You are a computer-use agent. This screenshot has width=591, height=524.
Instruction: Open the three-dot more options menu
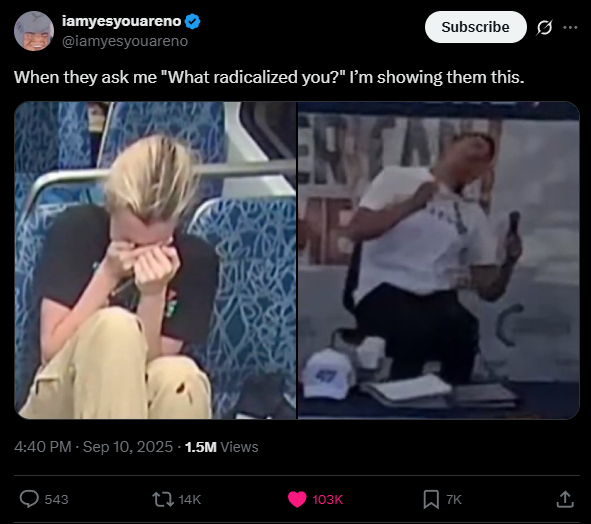[570, 27]
